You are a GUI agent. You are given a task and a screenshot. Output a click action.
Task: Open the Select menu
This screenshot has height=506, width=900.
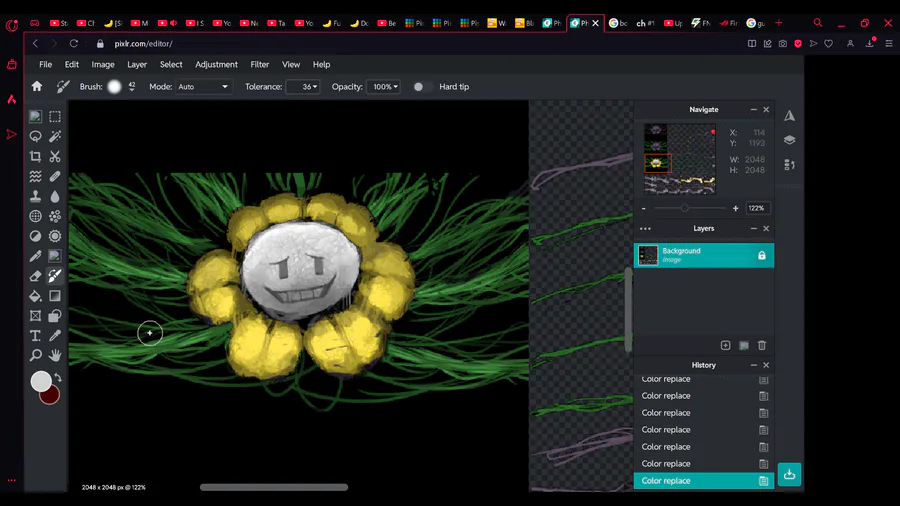(171, 64)
